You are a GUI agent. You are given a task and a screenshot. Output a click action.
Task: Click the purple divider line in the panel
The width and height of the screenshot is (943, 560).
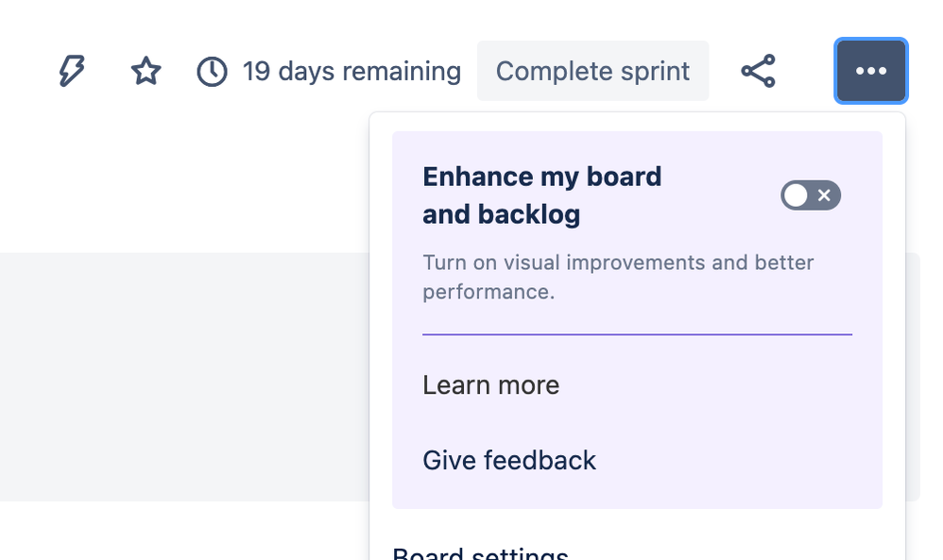tap(637, 334)
